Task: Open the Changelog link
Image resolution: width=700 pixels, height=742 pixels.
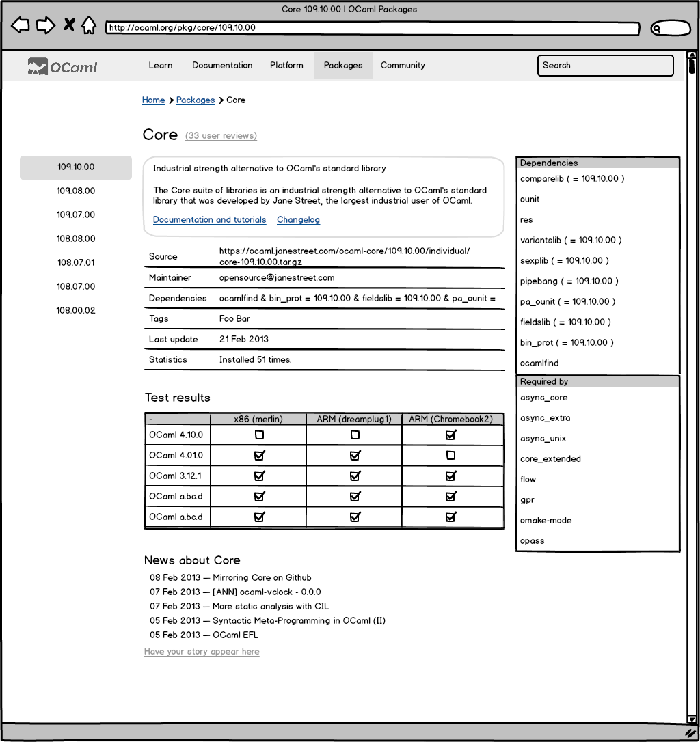Action: [x=298, y=219]
